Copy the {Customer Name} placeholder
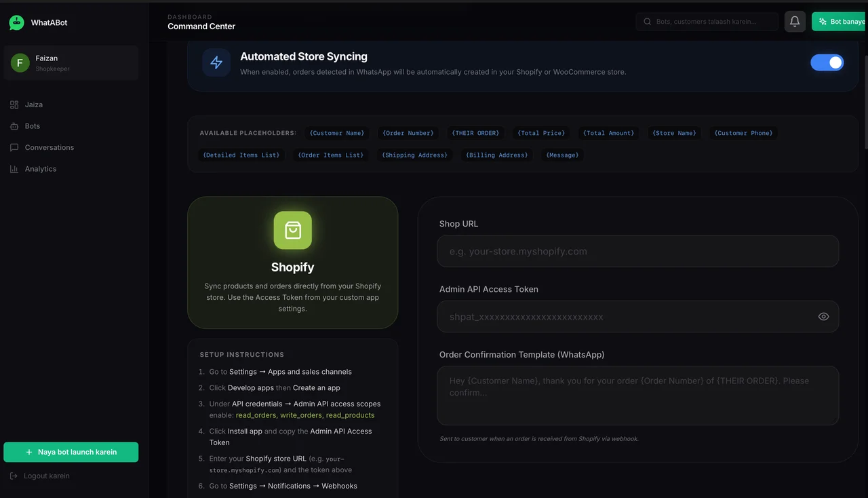 click(337, 133)
